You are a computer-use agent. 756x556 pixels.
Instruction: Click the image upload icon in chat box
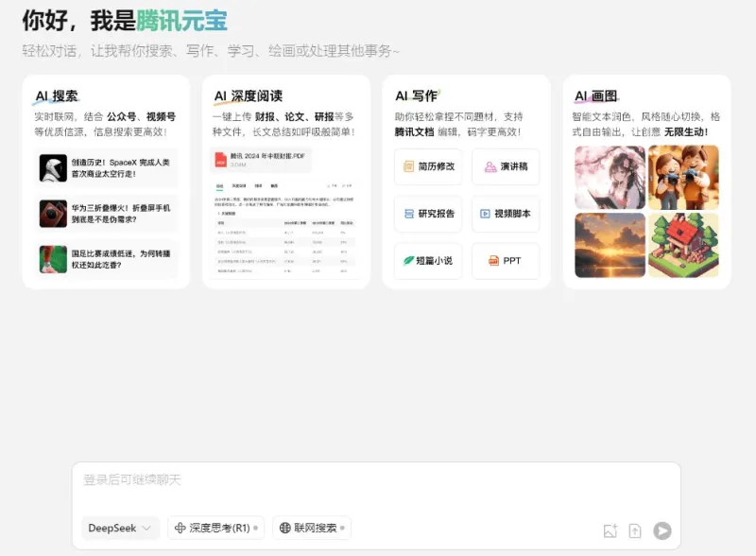point(610,530)
